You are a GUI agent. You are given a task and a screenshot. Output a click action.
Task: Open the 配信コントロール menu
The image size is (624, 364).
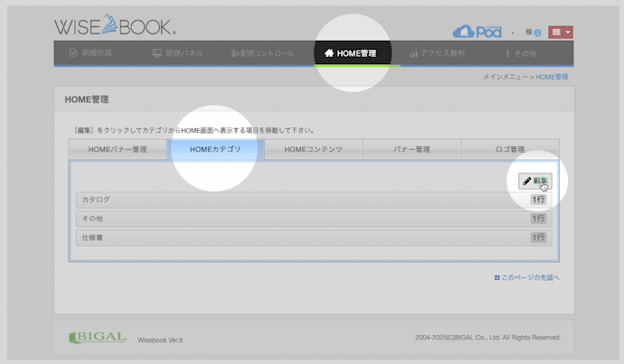pos(262,53)
